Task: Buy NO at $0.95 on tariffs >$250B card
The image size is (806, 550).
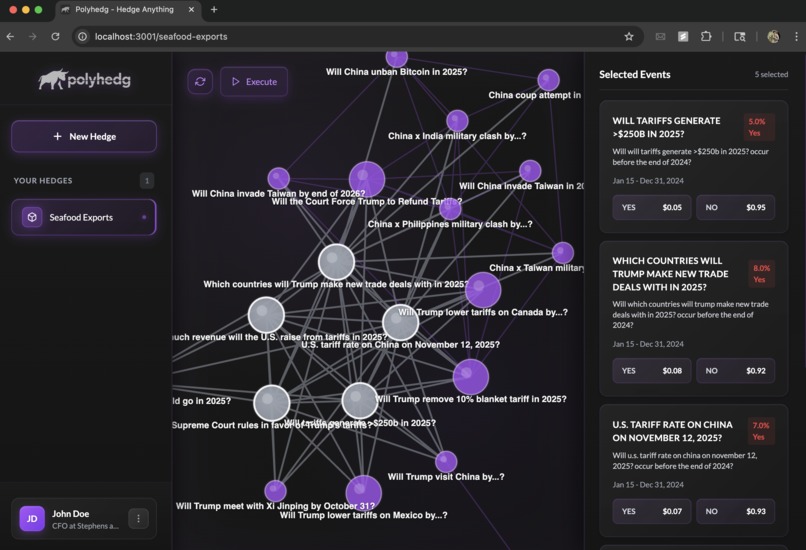Action: click(x=735, y=208)
